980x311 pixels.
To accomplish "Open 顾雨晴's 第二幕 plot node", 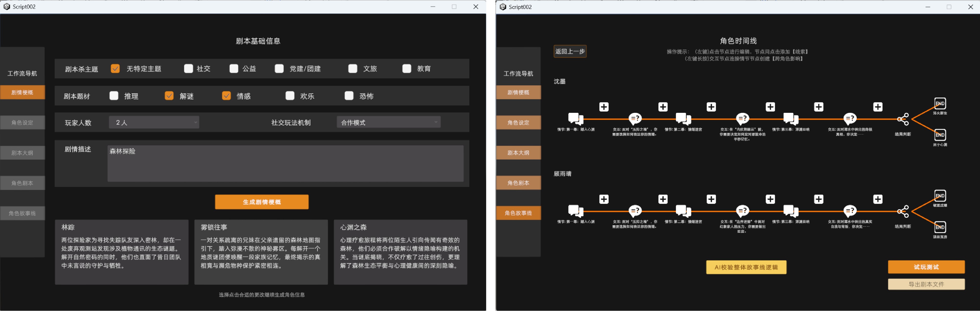I will click(683, 211).
